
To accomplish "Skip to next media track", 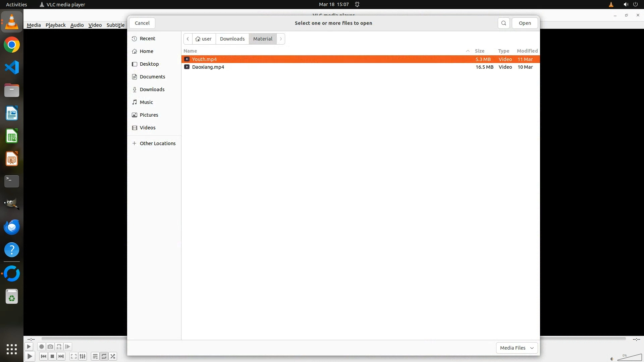I will tap(61, 356).
